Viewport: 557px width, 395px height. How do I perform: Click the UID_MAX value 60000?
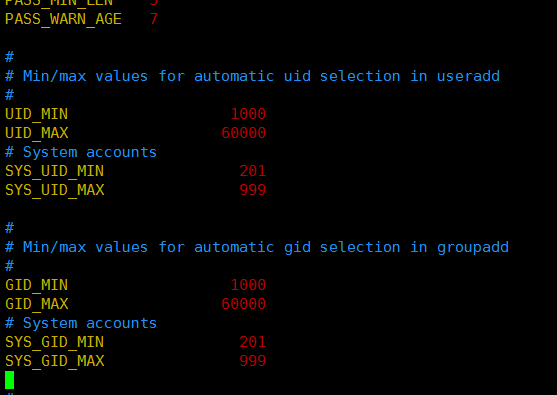tap(244, 133)
